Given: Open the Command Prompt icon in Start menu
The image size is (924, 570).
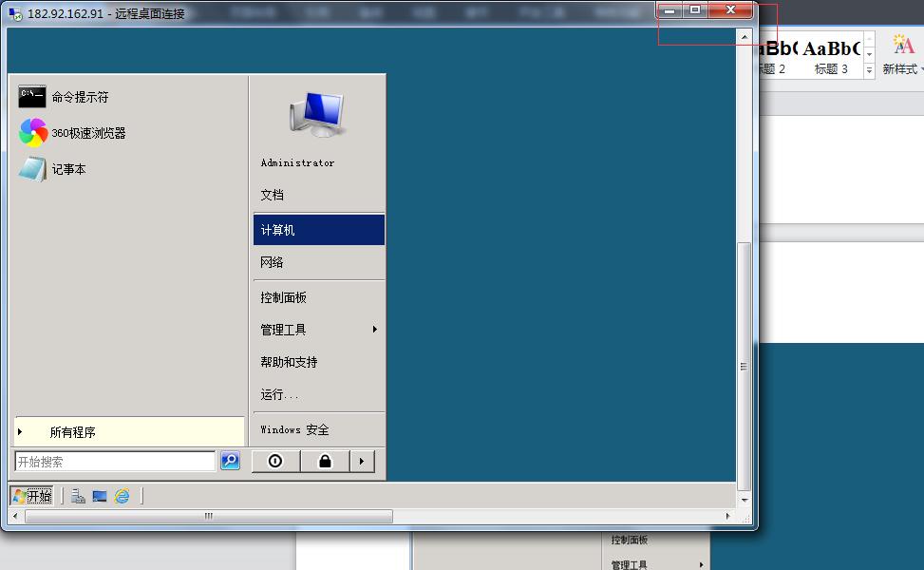Looking at the screenshot, I should click(x=32, y=97).
